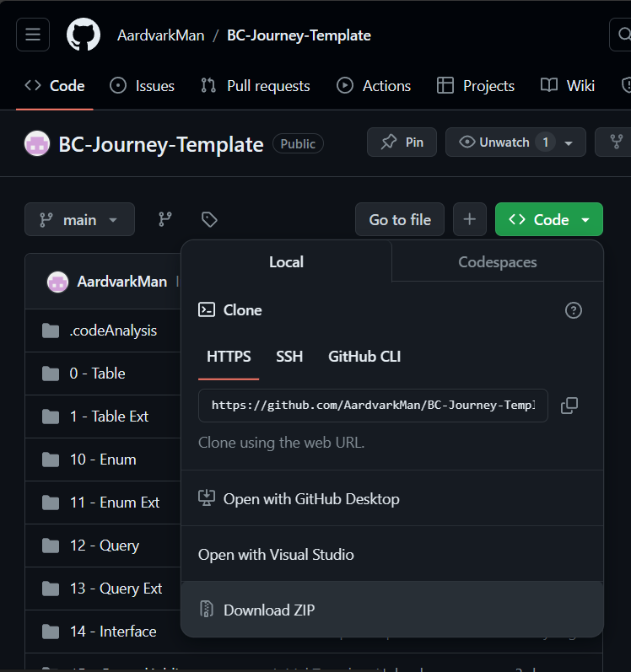Copy clone URL to clipboard
631x672 pixels.
pos(569,406)
